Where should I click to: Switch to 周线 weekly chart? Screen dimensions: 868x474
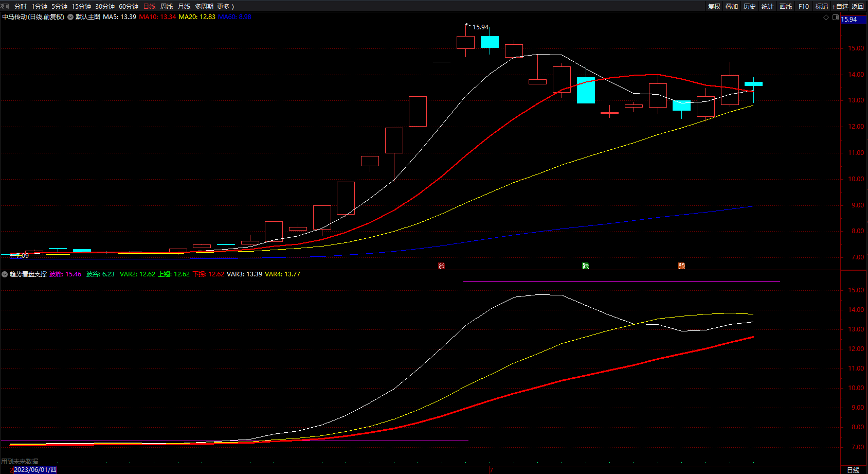pyautogui.click(x=167, y=7)
